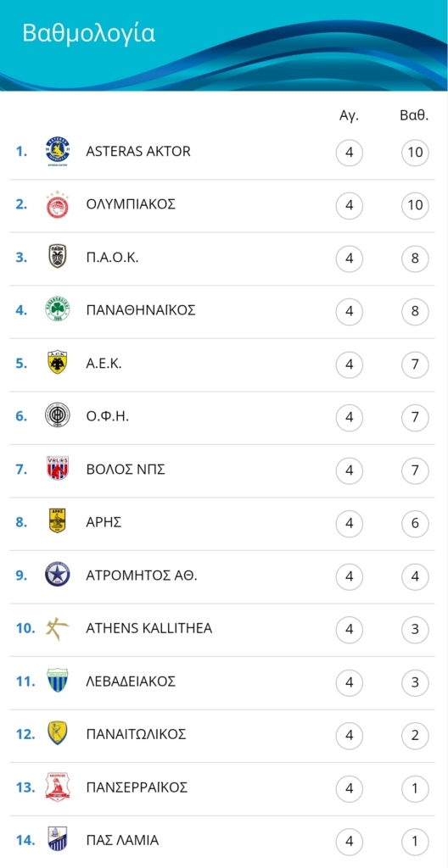Screen dimensions: 448x868
Task: Click the rank number 9. entry
Action: (x=21, y=576)
